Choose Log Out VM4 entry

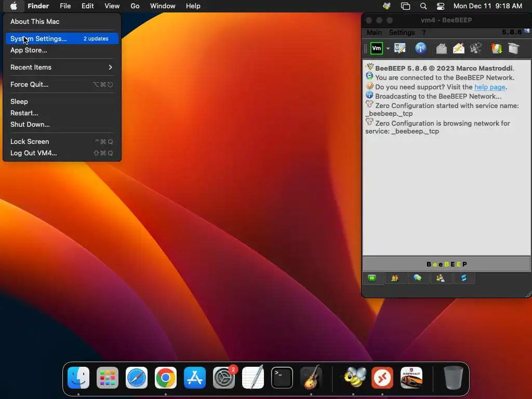(x=62, y=153)
